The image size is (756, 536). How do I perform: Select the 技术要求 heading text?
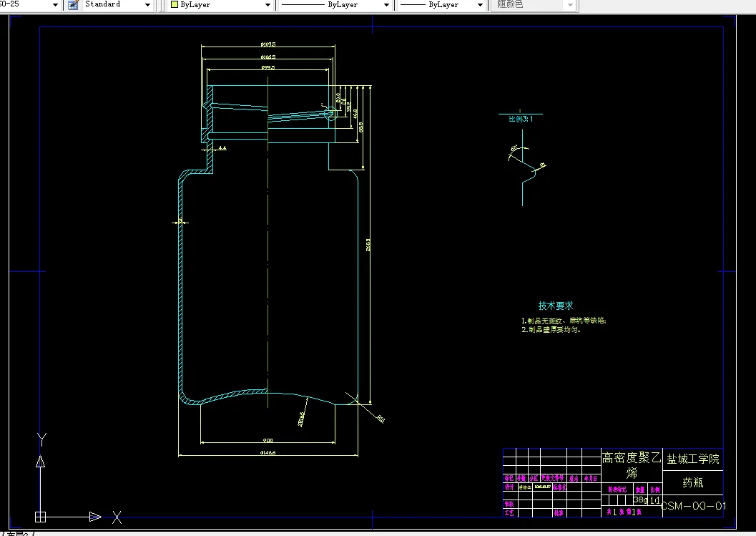click(x=556, y=306)
